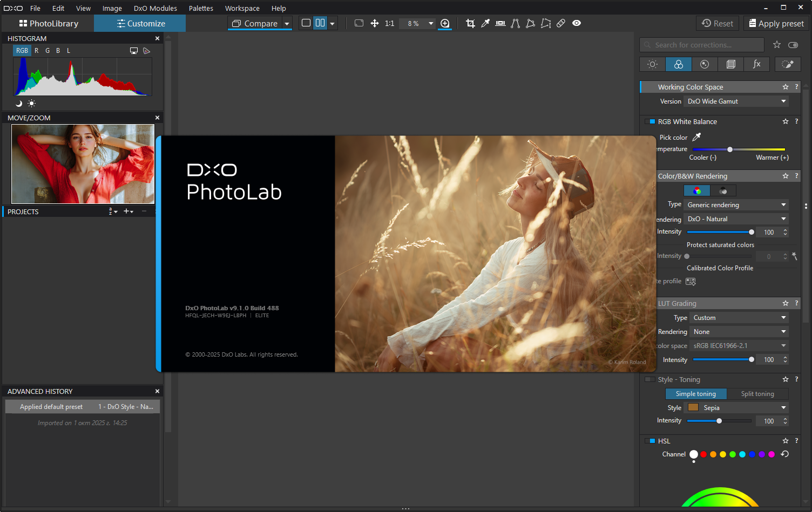Activate the Horizon leveling tool
Screen dimensions: 812x512
click(500, 23)
